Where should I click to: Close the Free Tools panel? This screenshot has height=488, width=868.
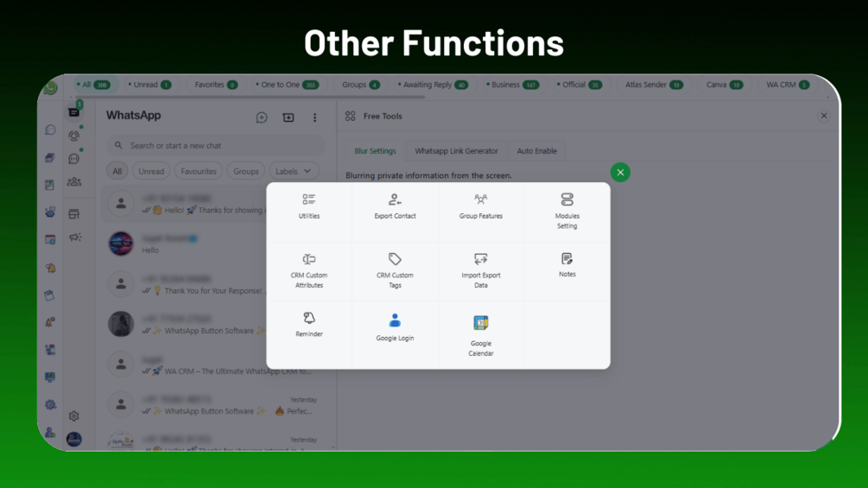click(x=824, y=116)
